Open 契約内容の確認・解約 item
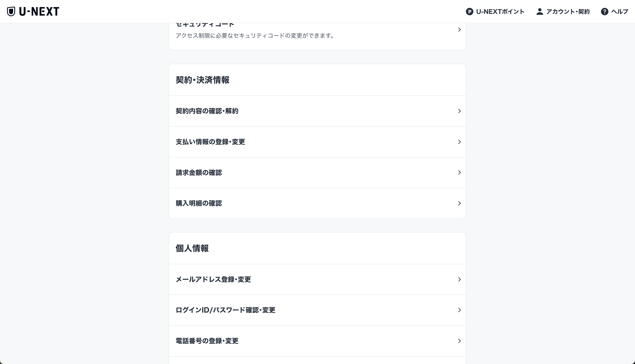This screenshot has width=635, height=364. click(x=207, y=111)
